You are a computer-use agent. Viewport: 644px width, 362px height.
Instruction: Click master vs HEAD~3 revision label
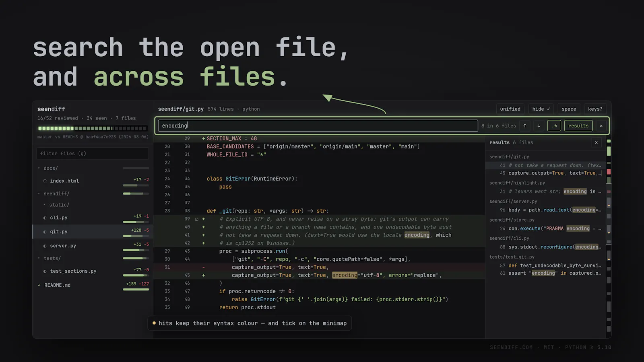coord(93,137)
